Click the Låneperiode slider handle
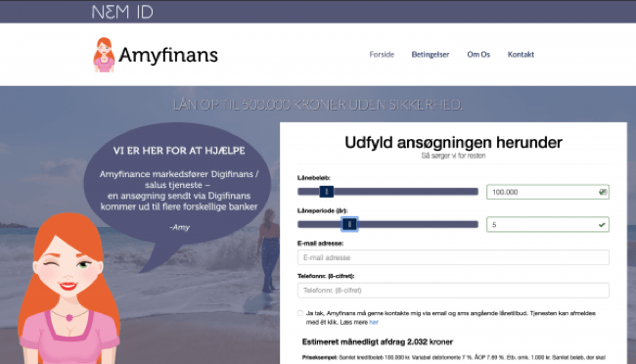This screenshot has height=364, width=636. [349, 224]
